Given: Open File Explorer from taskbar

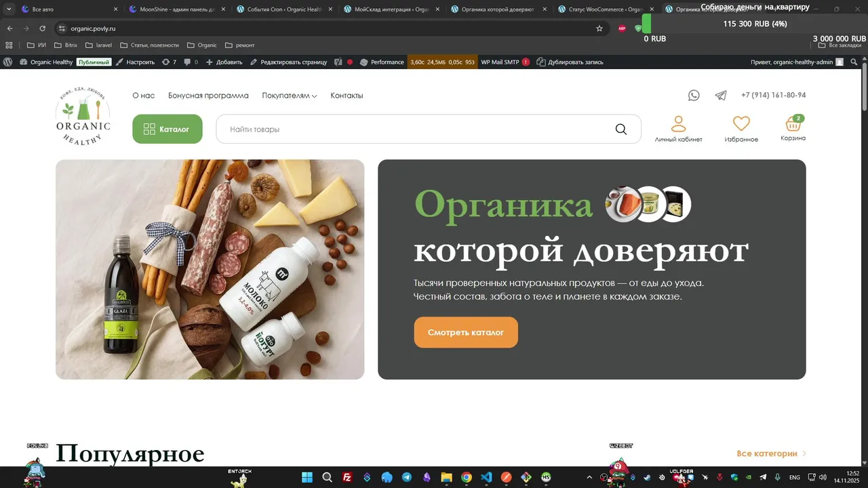Looking at the screenshot, I should pos(446,477).
